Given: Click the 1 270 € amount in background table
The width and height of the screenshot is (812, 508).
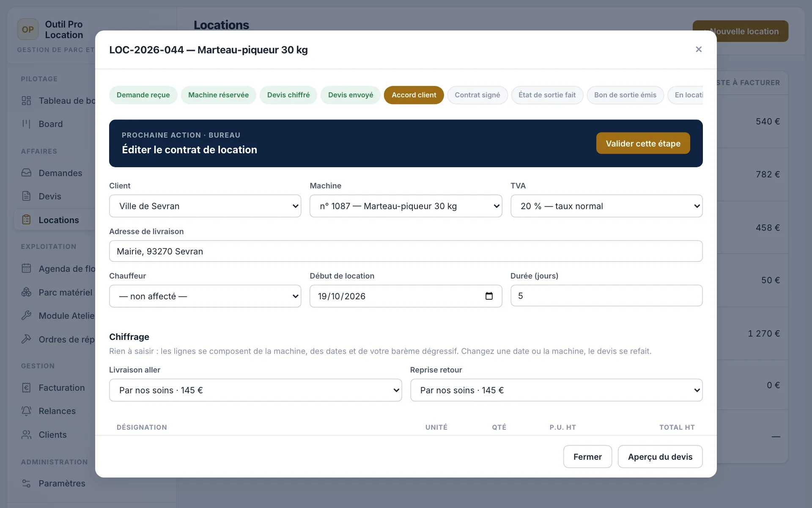Looking at the screenshot, I should tap(764, 334).
